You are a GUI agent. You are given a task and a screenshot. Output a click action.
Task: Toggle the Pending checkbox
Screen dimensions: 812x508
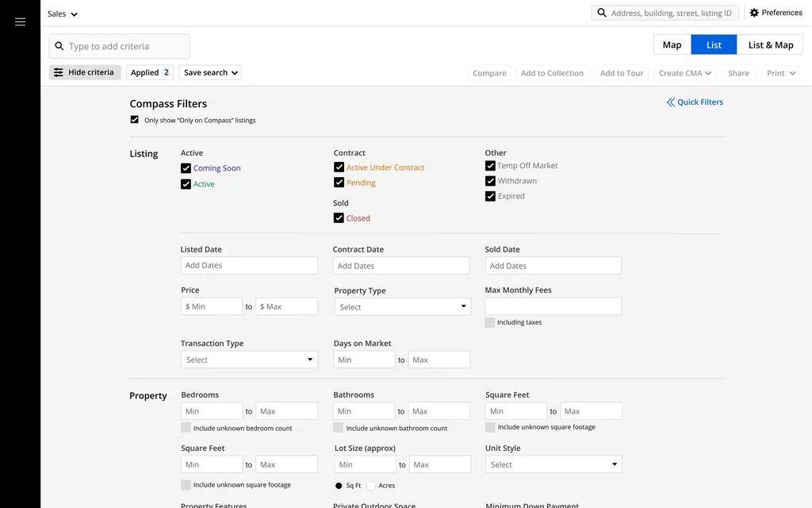point(339,183)
